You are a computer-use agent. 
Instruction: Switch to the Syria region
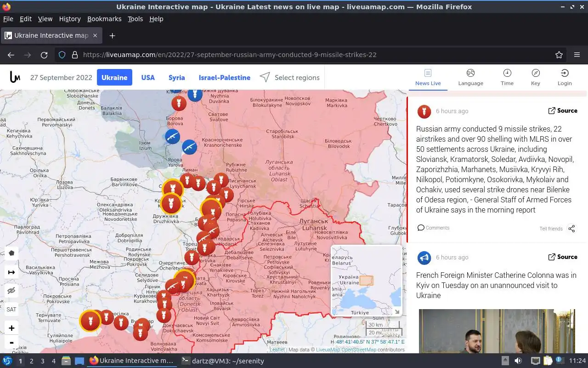(x=176, y=77)
